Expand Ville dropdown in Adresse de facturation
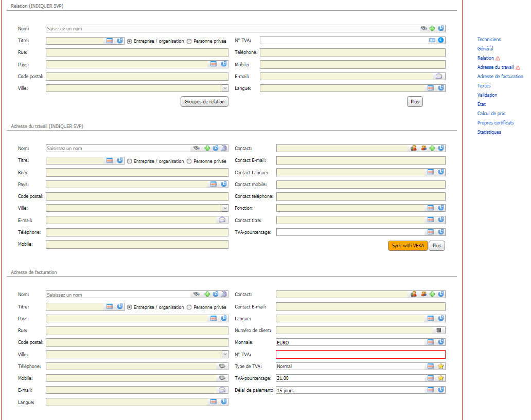Image resolution: width=531 pixels, height=420 pixels. 225,354
